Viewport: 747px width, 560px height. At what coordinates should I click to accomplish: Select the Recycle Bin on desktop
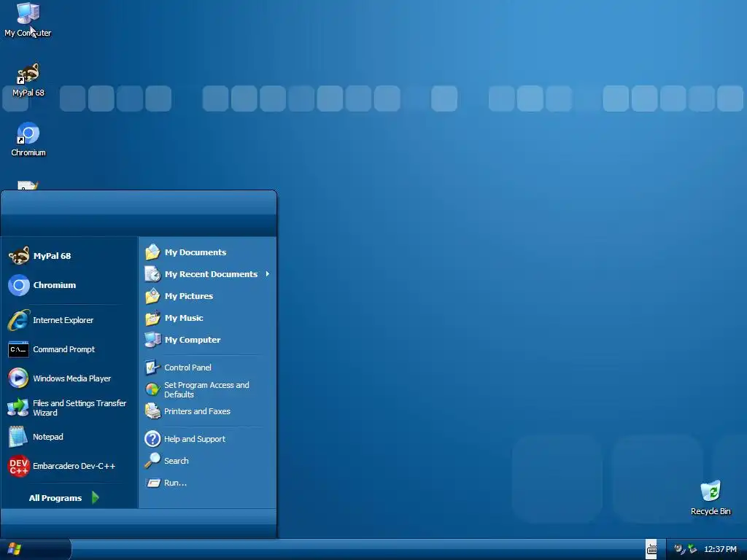(711, 498)
